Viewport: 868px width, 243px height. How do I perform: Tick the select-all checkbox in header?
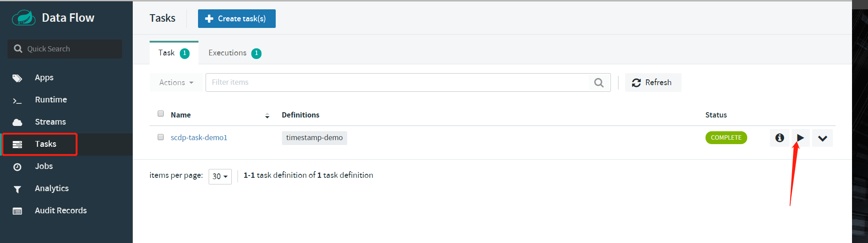point(161,114)
